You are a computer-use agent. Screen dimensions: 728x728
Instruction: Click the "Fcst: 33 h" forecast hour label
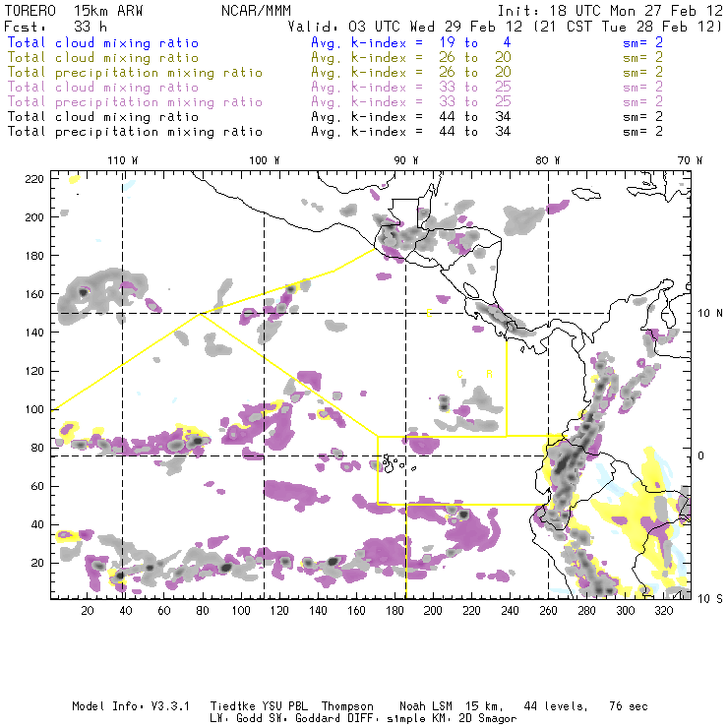[x=55, y=27]
